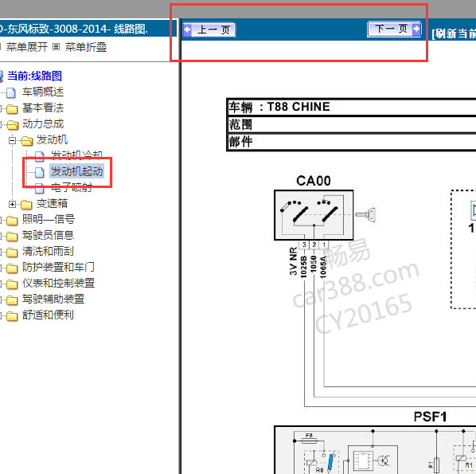Click the 发动机 folder icon
Screen dimensions: 476x474
(x=27, y=140)
